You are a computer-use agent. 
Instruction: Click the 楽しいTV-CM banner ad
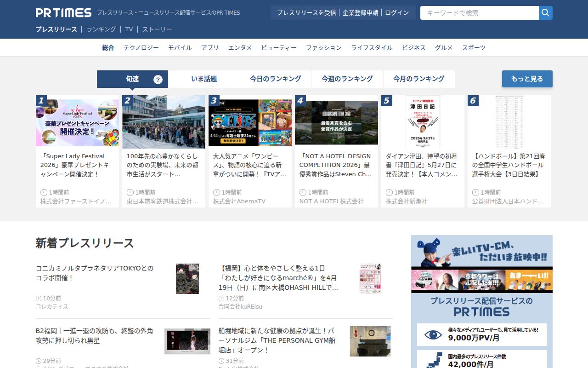coord(482,264)
